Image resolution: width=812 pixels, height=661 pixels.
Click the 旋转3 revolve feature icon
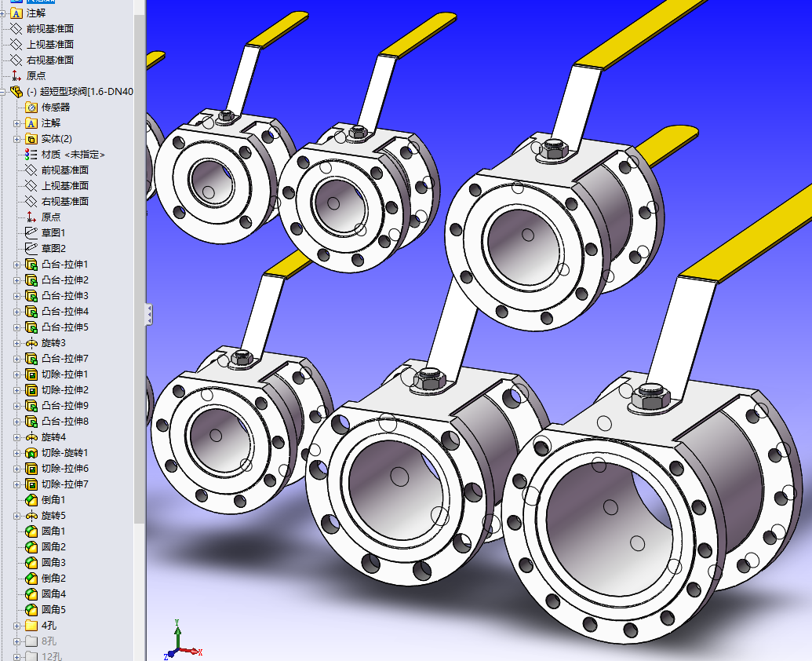coord(31,343)
